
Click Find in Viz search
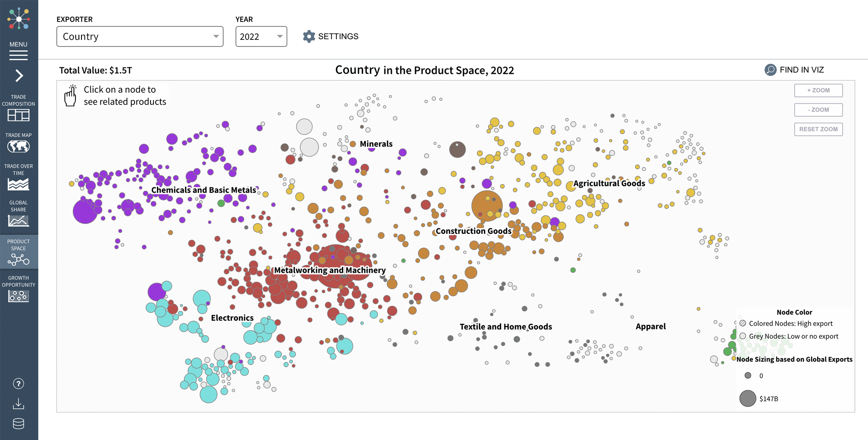tap(794, 70)
